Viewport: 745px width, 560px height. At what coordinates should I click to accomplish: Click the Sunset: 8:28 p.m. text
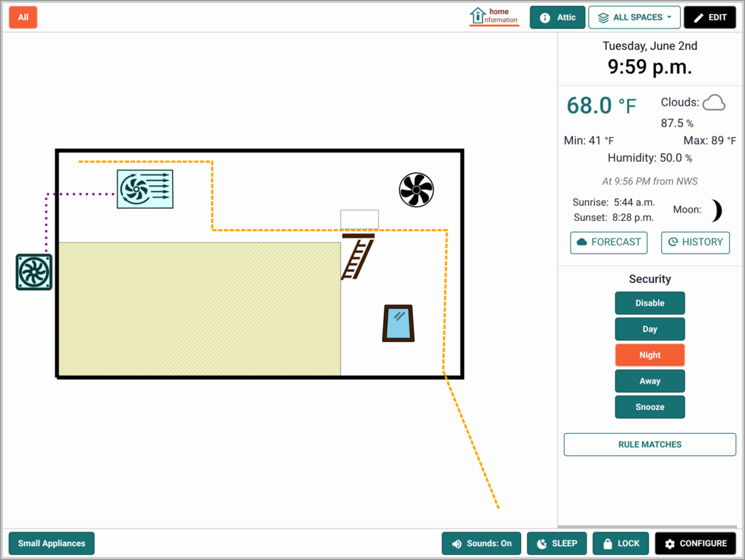614,217
